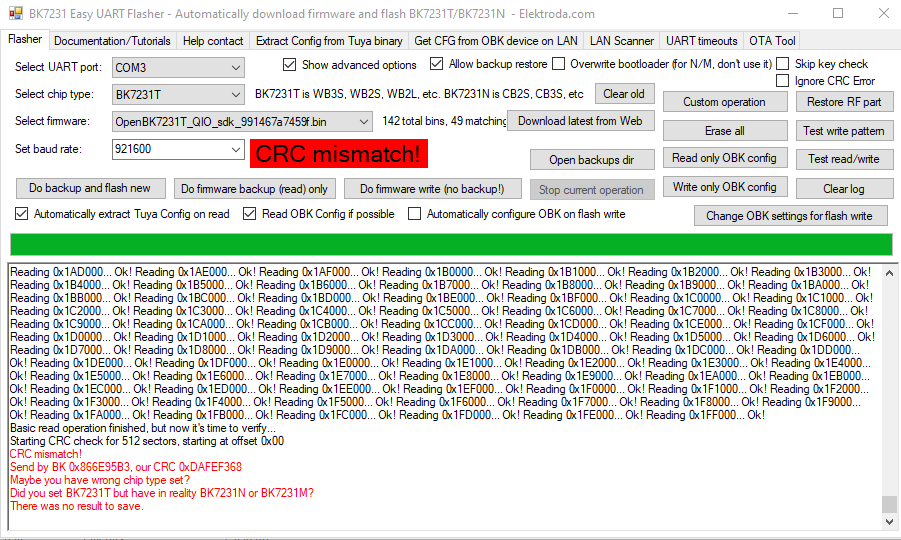Click the Erase all button

(725, 130)
